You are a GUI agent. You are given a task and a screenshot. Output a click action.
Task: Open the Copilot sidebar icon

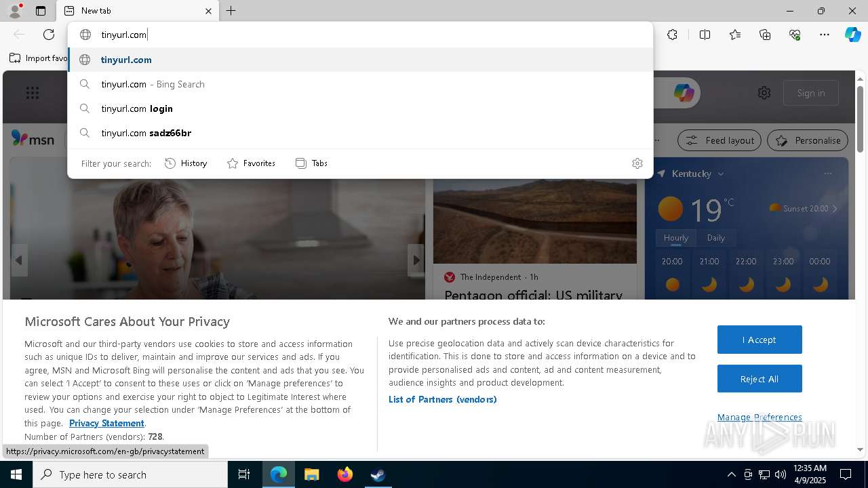[x=852, y=35]
